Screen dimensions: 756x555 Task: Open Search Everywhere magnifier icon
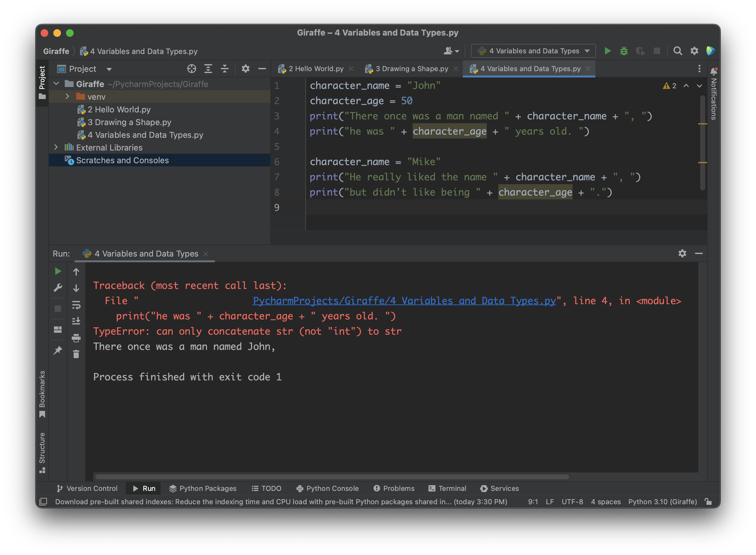pyautogui.click(x=677, y=51)
